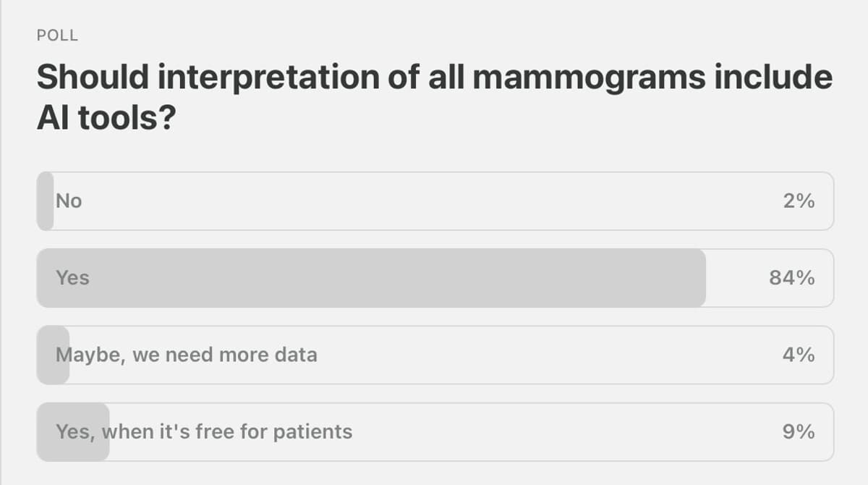Click the "Yes" answer row
This screenshot has height=485, width=868.
tap(434, 277)
